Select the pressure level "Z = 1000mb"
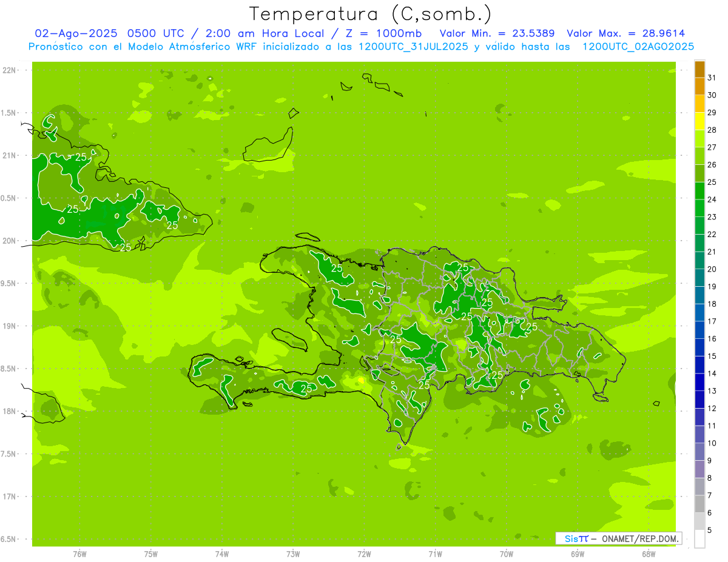The width and height of the screenshot is (728, 562). point(383,33)
